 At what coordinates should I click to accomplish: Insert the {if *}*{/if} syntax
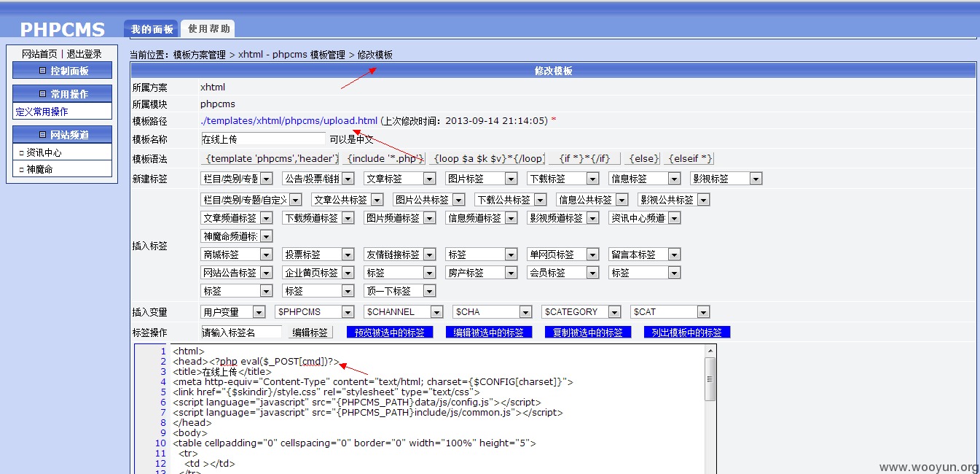tap(584, 158)
